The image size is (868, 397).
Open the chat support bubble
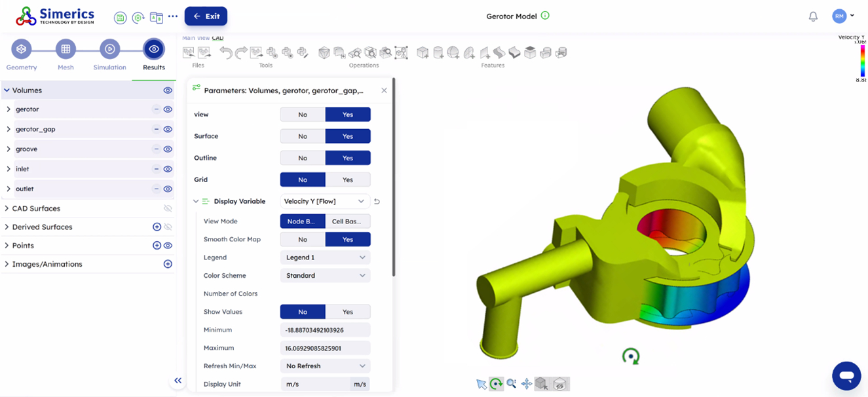click(846, 376)
